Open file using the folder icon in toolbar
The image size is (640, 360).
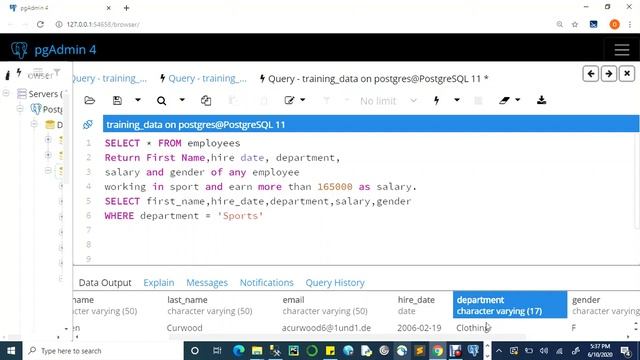coord(89,100)
